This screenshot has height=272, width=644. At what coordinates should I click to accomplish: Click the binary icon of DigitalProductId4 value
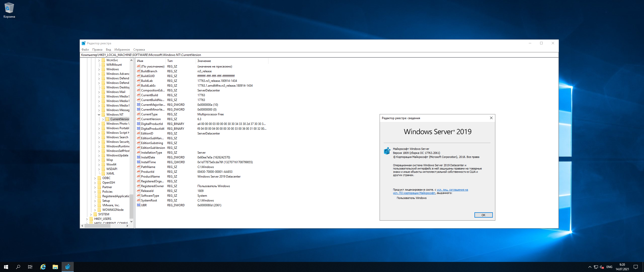138,129
